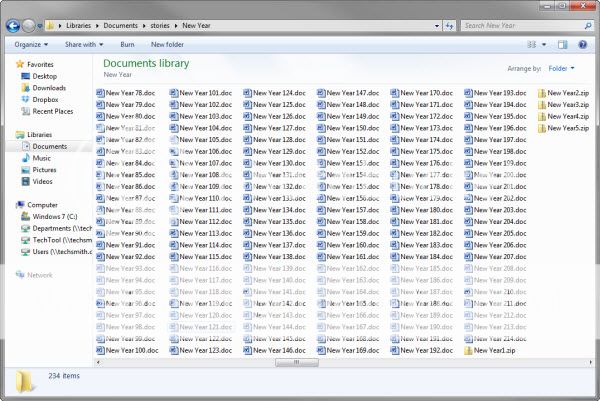Select Computer in navigation pane

[x=42, y=205]
